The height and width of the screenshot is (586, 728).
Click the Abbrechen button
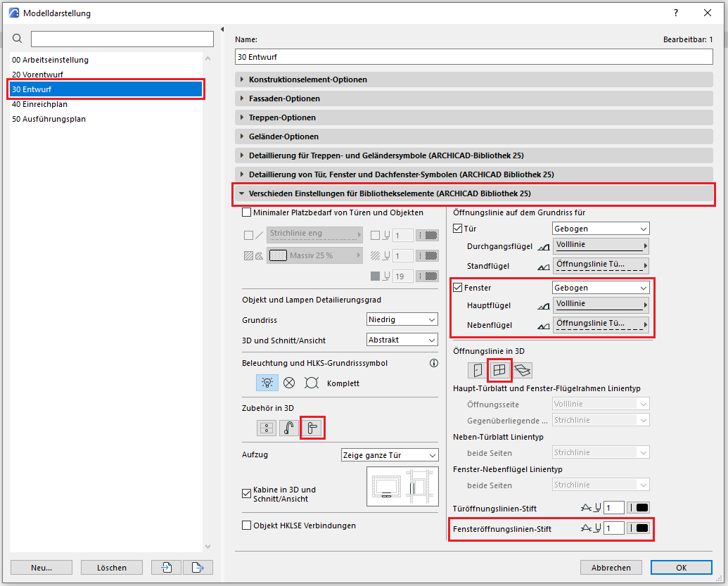[x=611, y=567]
